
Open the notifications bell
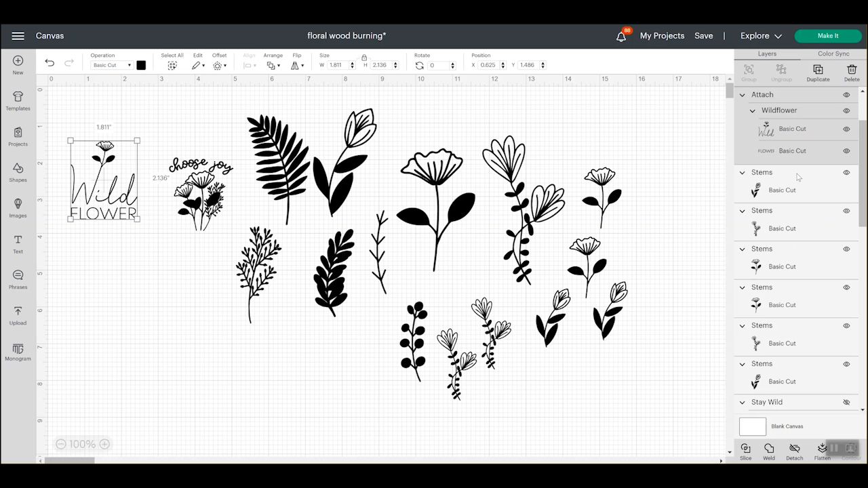(x=621, y=36)
